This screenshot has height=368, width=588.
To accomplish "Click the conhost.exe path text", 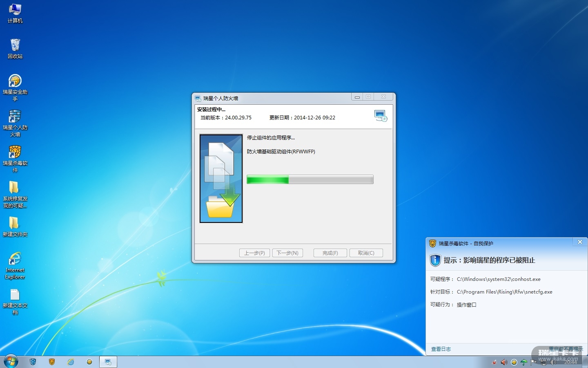I will tap(499, 279).
